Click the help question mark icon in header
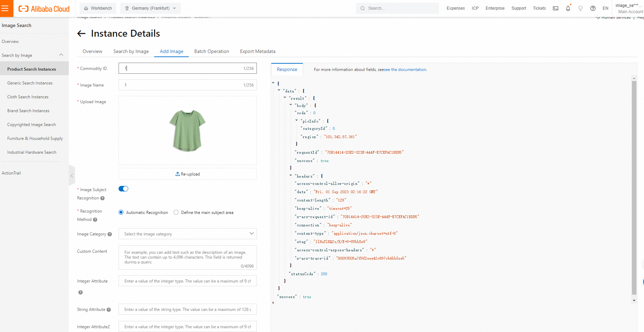Screen dimensions: 644x332 tap(593, 8)
